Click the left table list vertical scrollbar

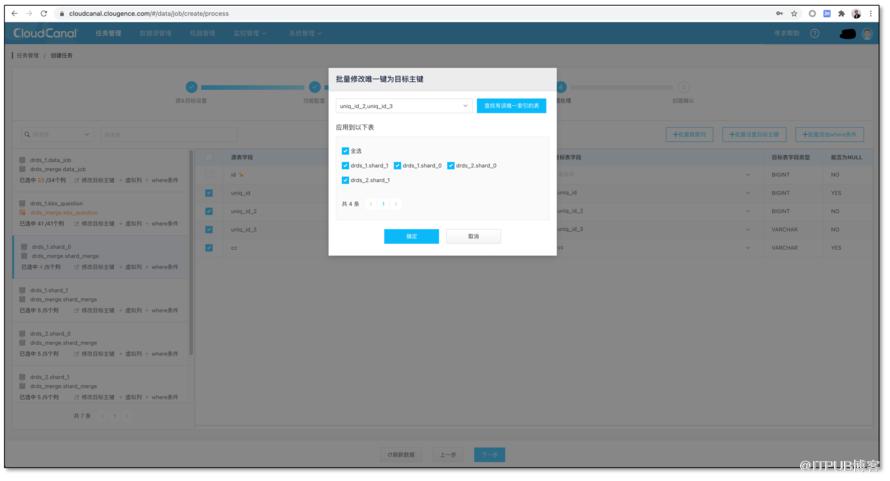(191, 253)
